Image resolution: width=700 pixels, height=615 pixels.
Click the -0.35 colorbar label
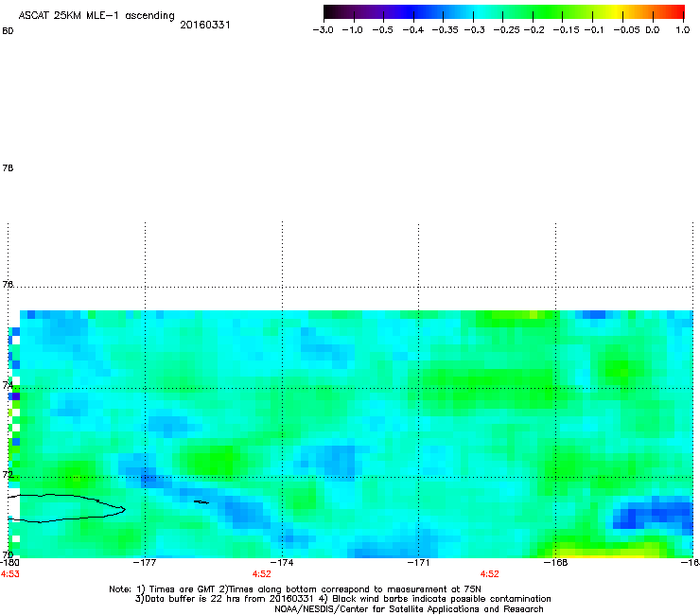(446, 30)
